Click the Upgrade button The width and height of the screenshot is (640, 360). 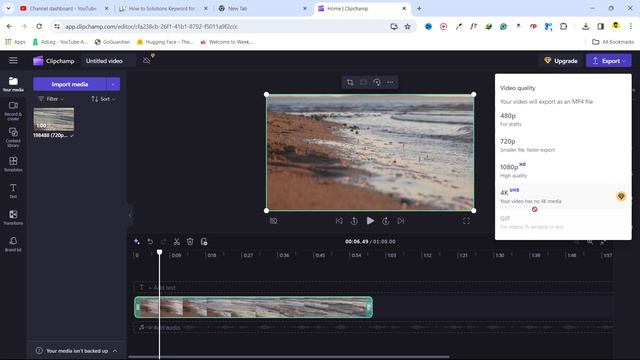click(x=561, y=60)
